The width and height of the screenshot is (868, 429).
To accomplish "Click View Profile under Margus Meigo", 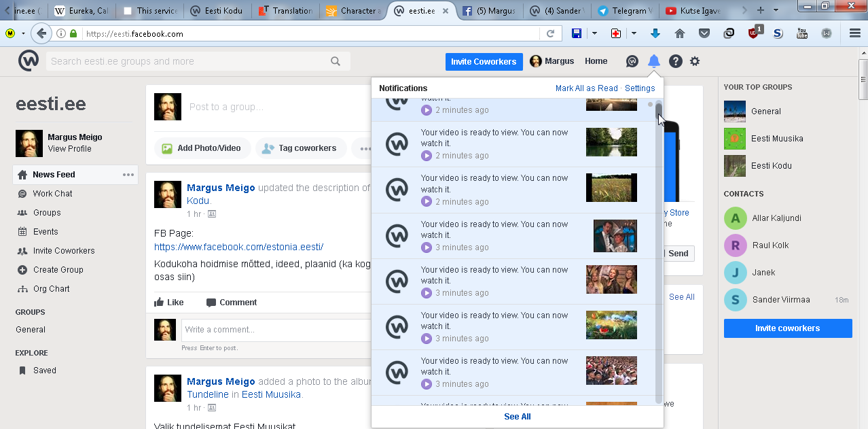I will (69, 149).
